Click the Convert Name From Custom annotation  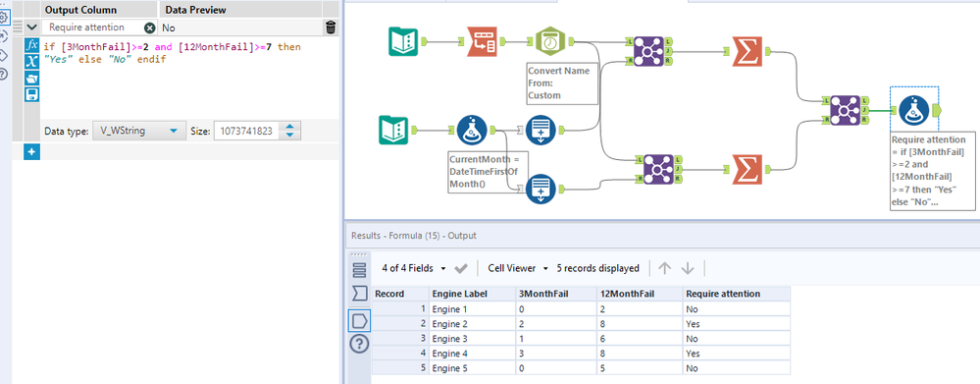[x=563, y=83]
